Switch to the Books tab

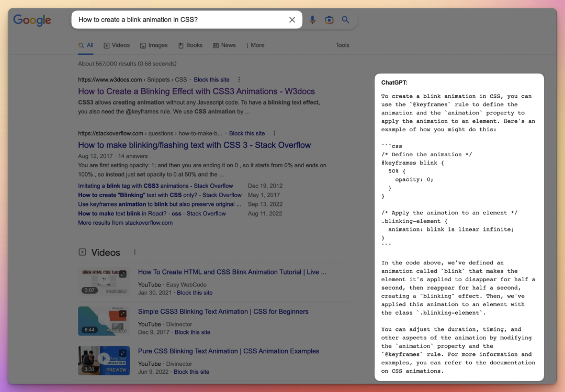(x=190, y=45)
